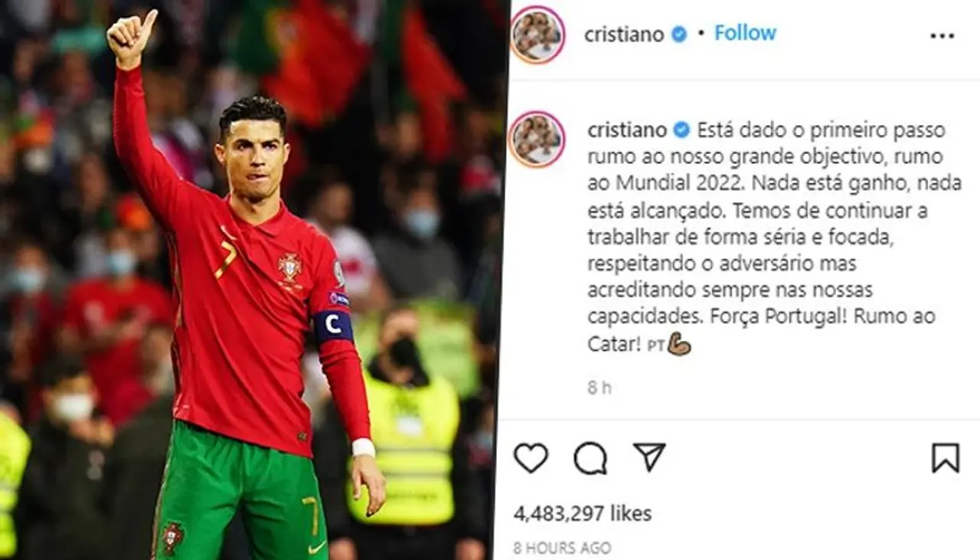Open comments with the speech bubble icon
980x560 pixels.
point(590,458)
